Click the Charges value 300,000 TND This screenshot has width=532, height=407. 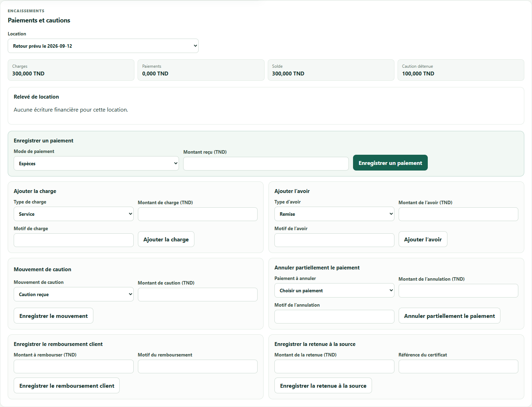(28, 74)
